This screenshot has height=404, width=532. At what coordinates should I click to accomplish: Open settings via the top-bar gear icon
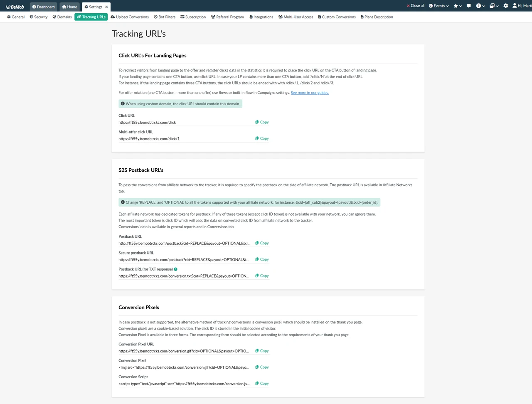[506, 6]
